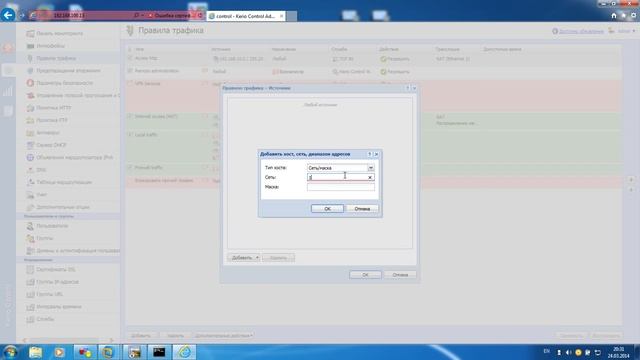Open the IPv6 router advertisements icon
Viewport: 640px width, 360px height.
click(x=30, y=158)
